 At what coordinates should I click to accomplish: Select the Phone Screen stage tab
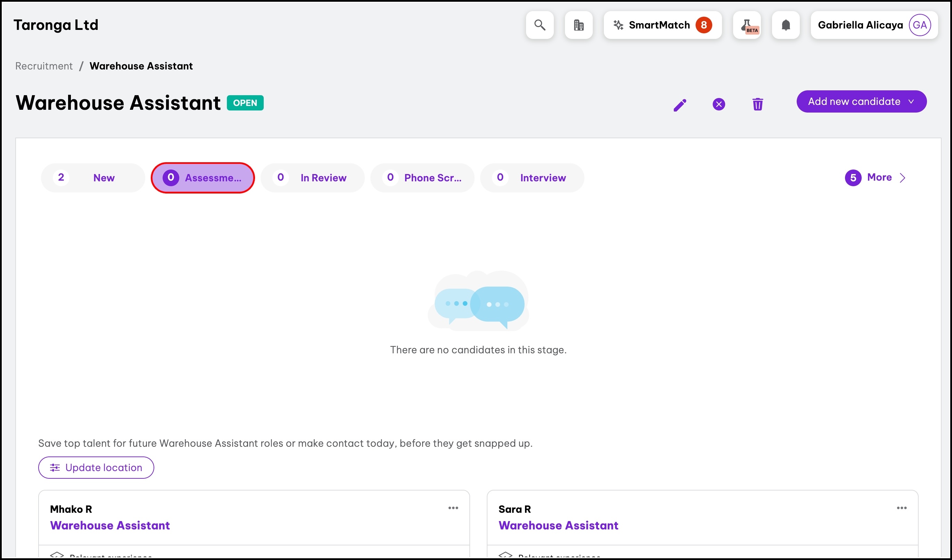(422, 178)
